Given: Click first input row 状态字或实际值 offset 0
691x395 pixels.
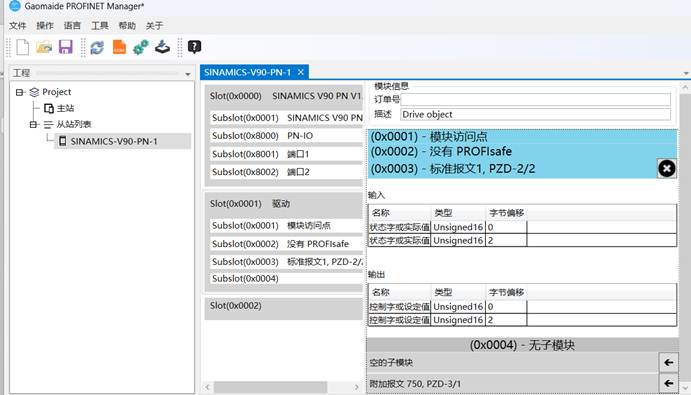Looking at the screenshot, I should point(522,227).
